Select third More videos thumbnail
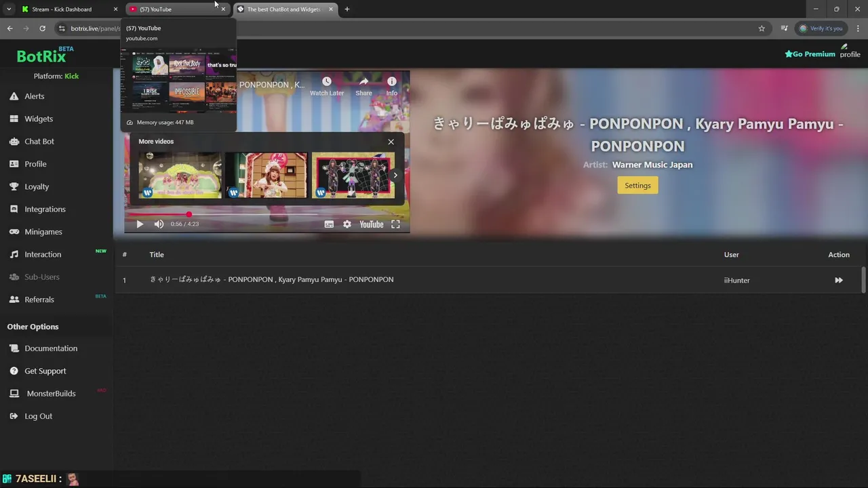This screenshot has width=868, height=488. pos(353,175)
